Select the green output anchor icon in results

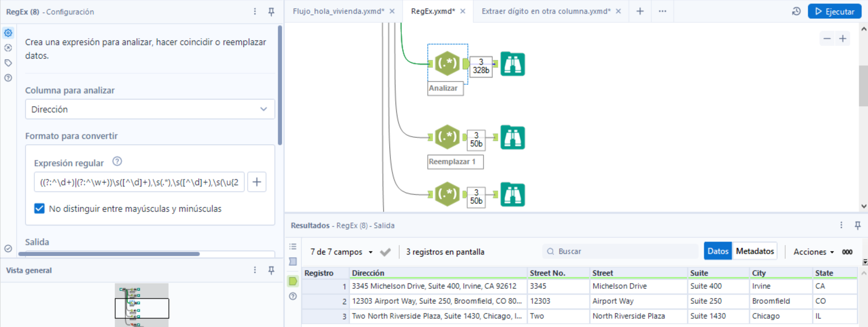coord(293,281)
